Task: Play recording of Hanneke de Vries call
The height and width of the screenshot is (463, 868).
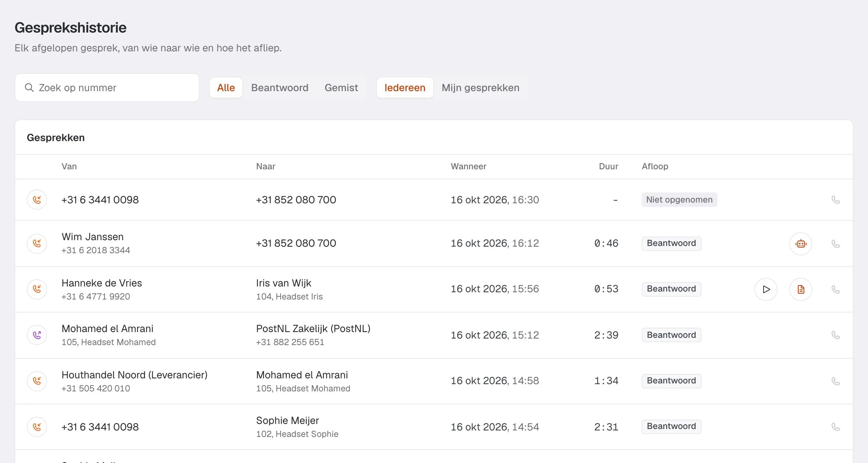Action: point(766,289)
